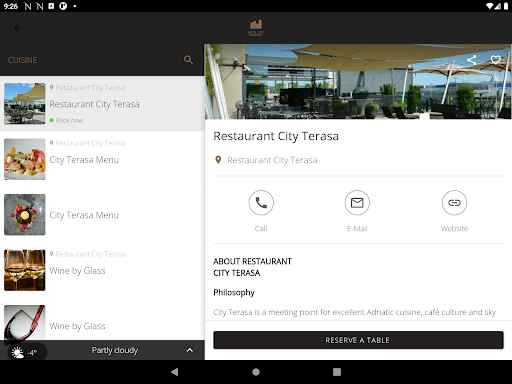512x384 pixels.
Task: Open the restaurant Website link icon
Action: coord(454,203)
